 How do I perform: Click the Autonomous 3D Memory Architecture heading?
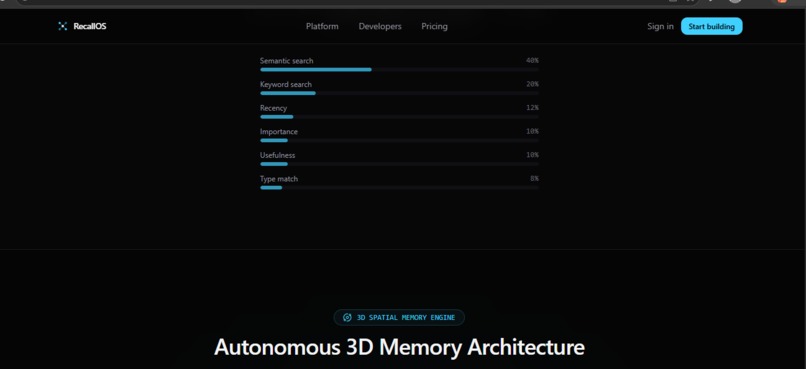tap(399, 347)
